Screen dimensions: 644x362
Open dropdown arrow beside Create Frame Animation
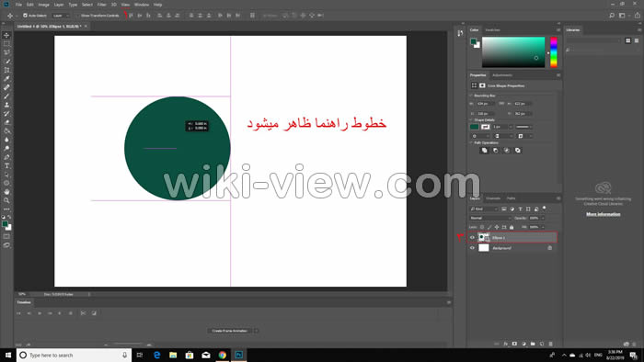[257, 331]
